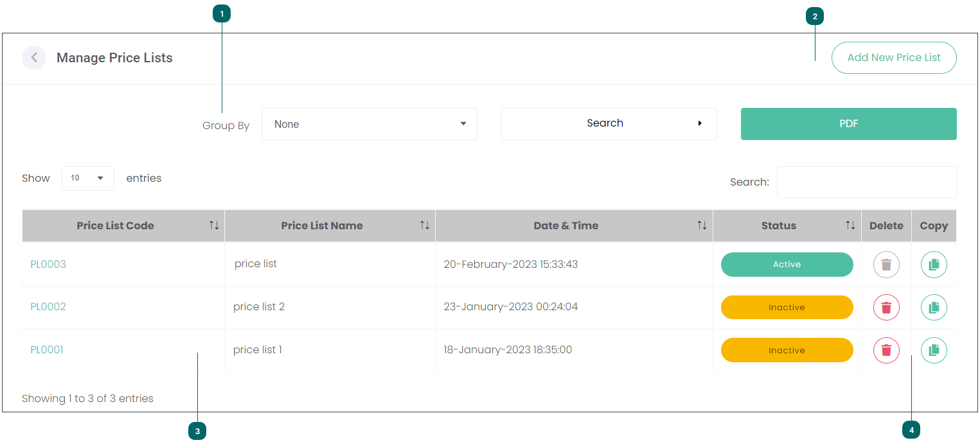Click the Manage Price Lists title
Viewport: 980px width, 447px height.
pyautogui.click(x=114, y=58)
